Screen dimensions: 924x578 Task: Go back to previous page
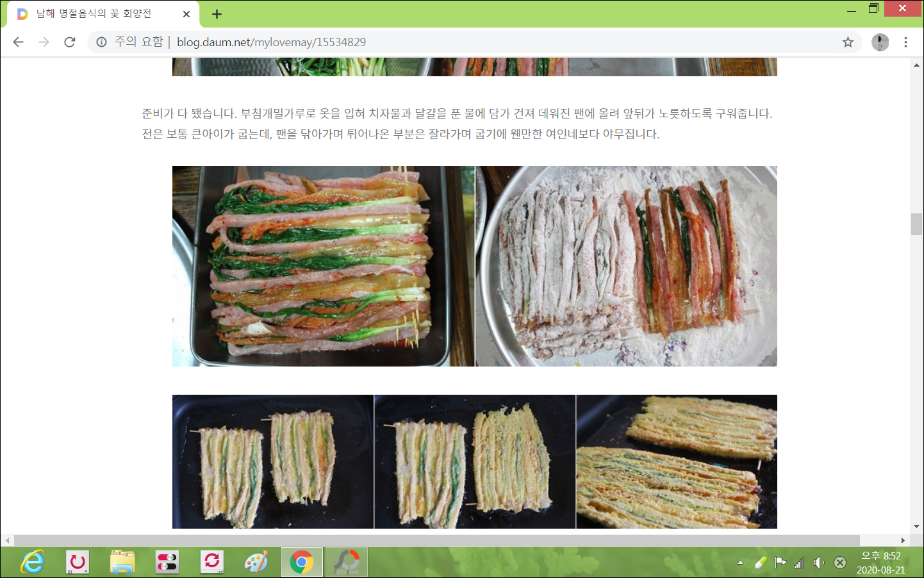[18, 42]
